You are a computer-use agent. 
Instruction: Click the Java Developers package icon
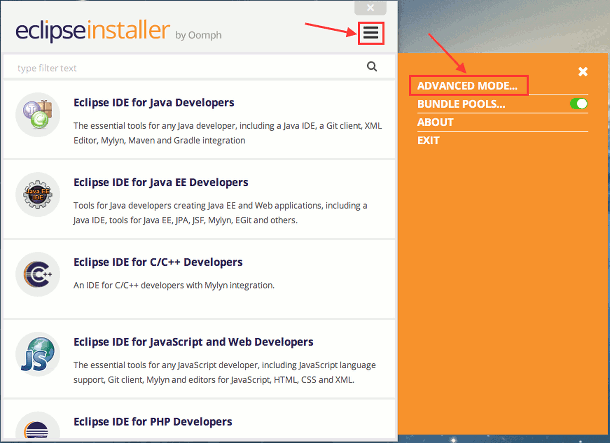coord(38,114)
